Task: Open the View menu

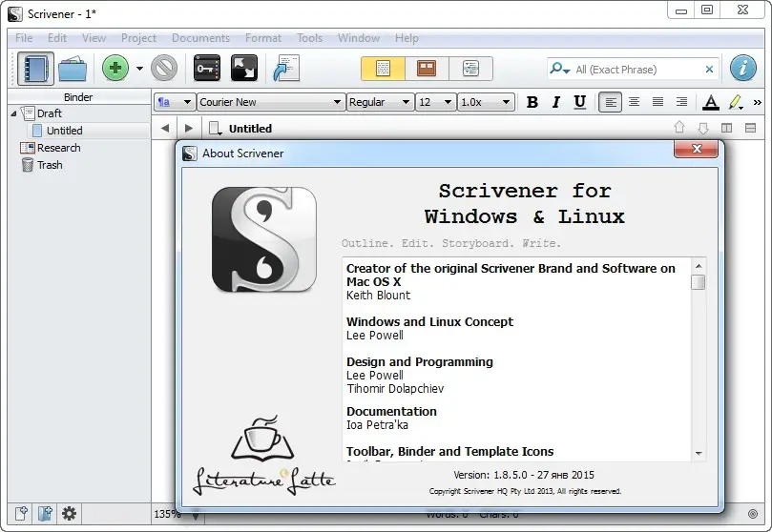Action: click(94, 38)
